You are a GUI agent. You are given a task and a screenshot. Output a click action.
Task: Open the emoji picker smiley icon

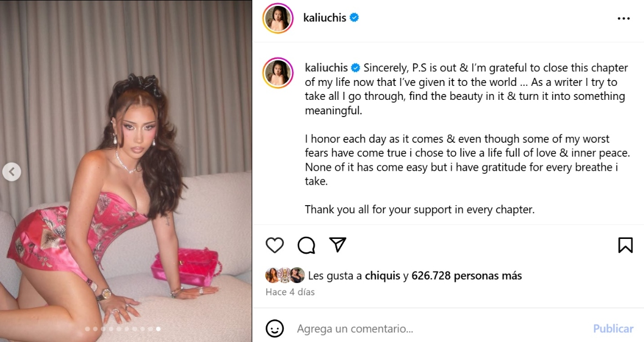(x=275, y=328)
